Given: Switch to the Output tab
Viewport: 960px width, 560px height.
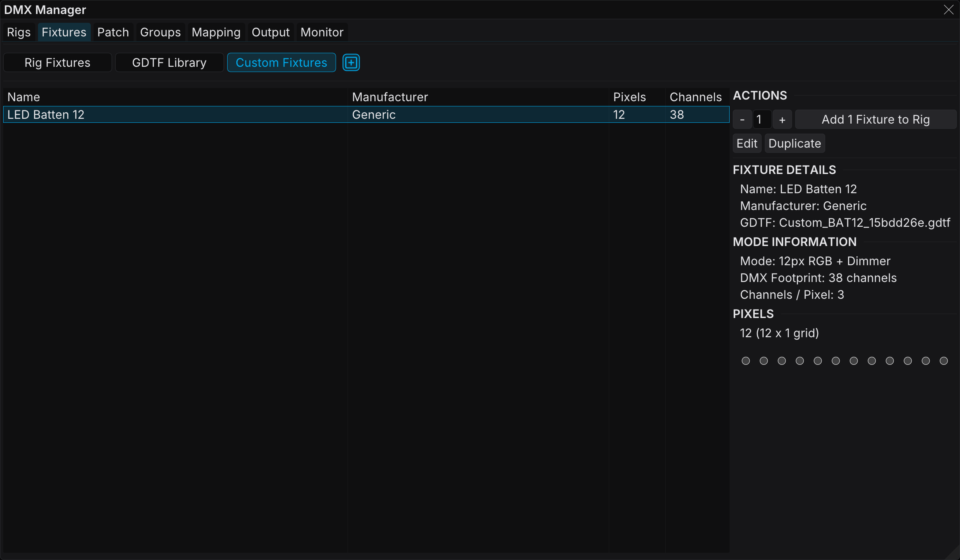Looking at the screenshot, I should point(271,32).
